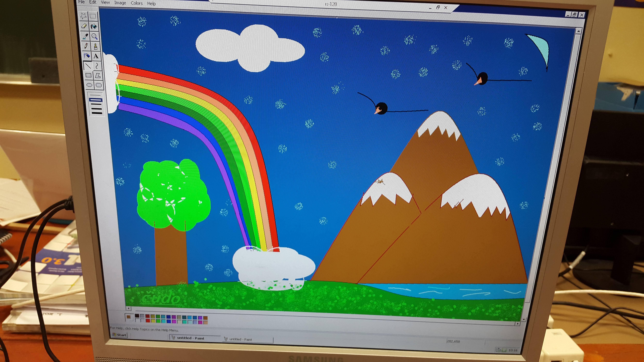Click the For Help status bar message
Screen dimensions: 644x362
coord(144,329)
